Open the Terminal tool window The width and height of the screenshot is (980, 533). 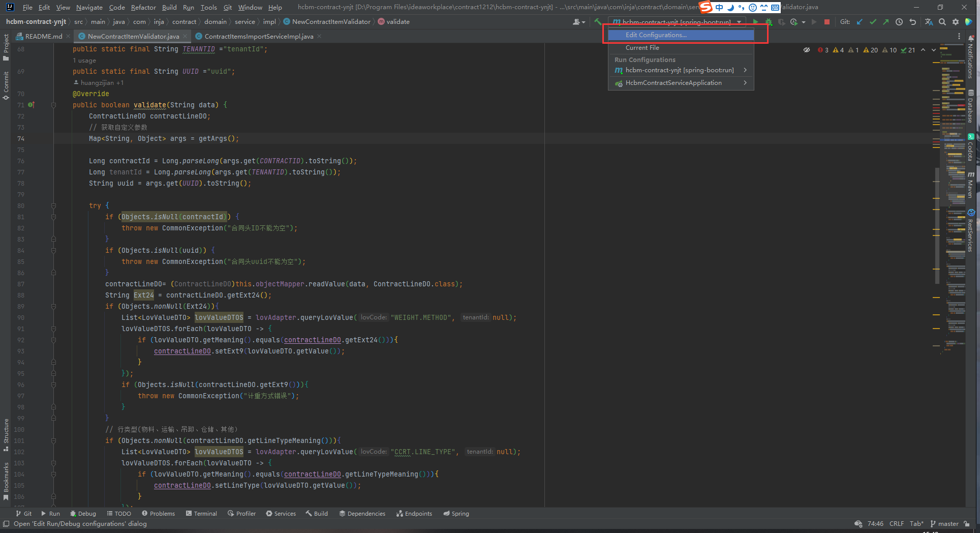tap(201, 514)
